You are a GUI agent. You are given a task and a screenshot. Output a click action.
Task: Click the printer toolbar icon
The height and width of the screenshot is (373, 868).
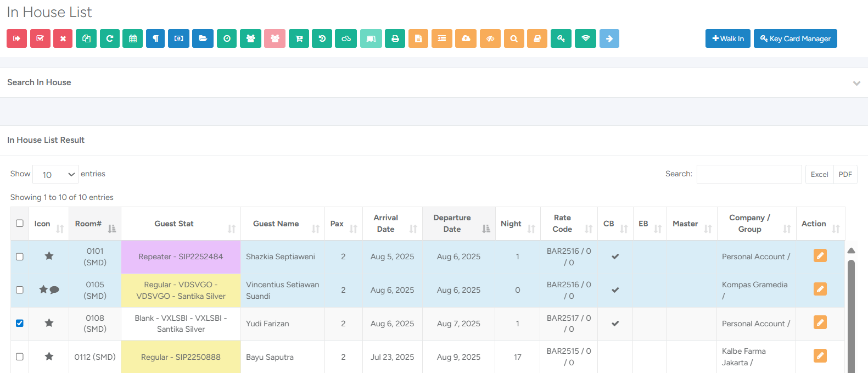(395, 38)
